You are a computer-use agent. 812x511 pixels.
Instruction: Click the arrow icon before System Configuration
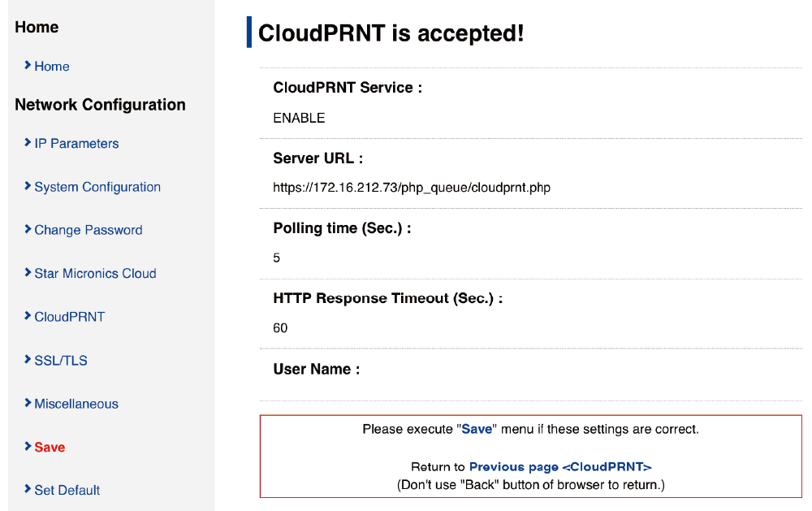point(28,187)
